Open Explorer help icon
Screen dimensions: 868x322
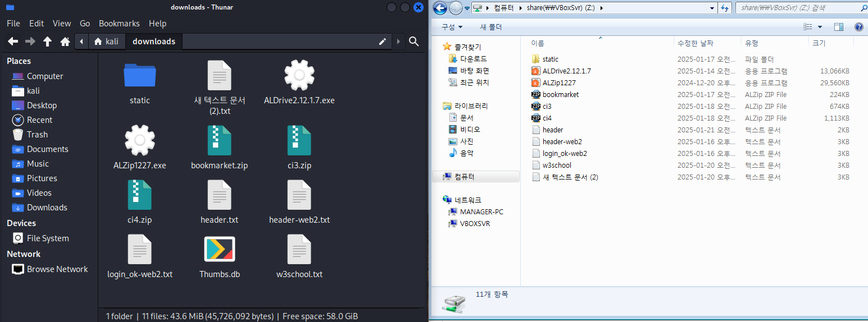pyautogui.click(x=858, y=27)
